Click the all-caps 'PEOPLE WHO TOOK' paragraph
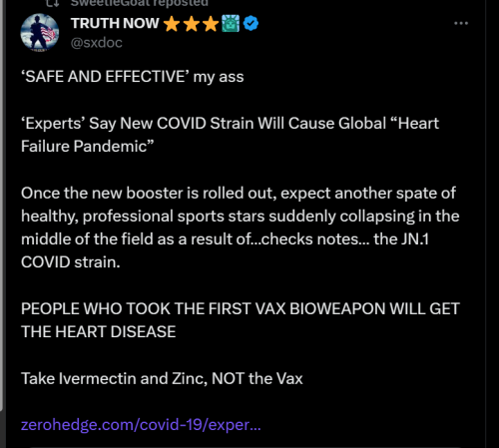Viewport: 499px width, 448px height. pos(241,320)
